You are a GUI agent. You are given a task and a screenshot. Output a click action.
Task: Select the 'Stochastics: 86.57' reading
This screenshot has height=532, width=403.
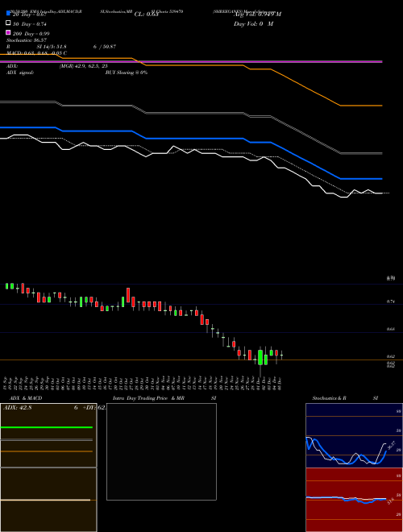click(x=27, y=40)
